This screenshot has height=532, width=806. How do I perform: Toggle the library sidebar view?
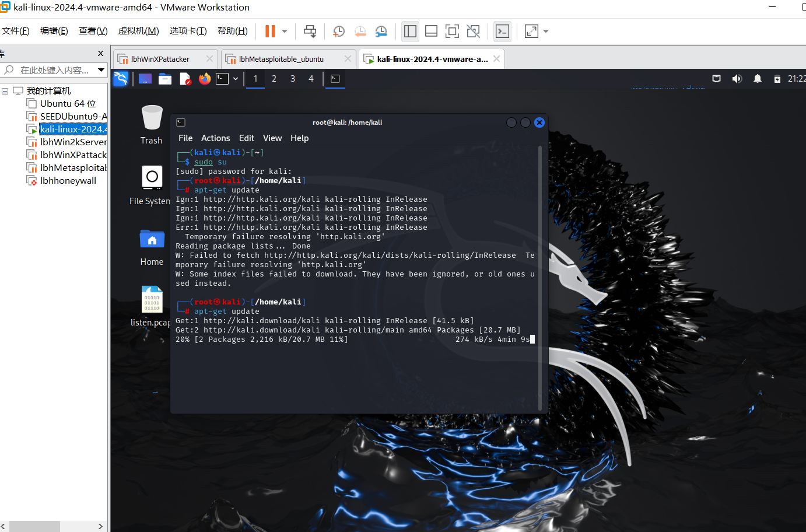click(410, 32)
